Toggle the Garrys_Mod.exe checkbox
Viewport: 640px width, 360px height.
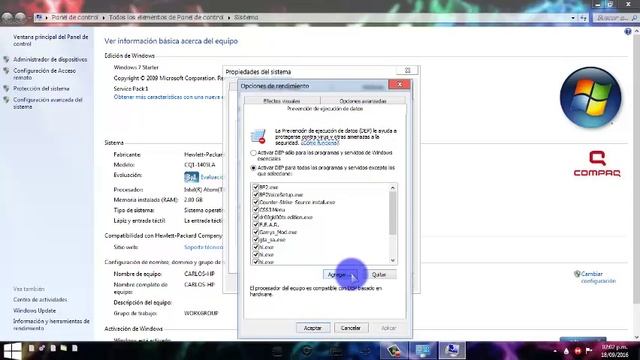pos(256,232)
